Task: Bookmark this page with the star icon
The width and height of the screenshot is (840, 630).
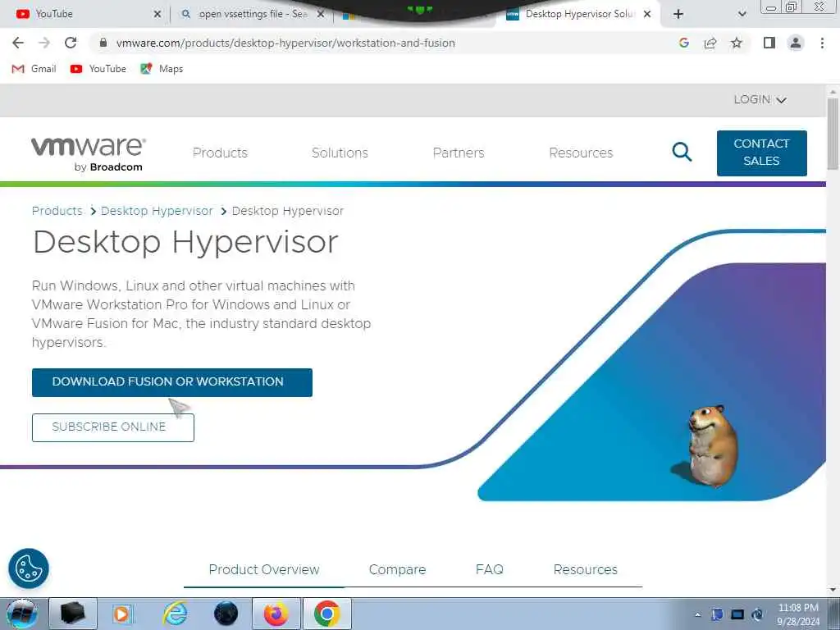Action: [737, 43]
